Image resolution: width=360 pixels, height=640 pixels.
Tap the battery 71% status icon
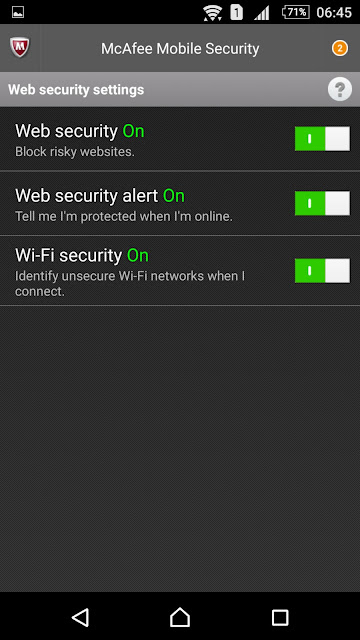[295, 12]
